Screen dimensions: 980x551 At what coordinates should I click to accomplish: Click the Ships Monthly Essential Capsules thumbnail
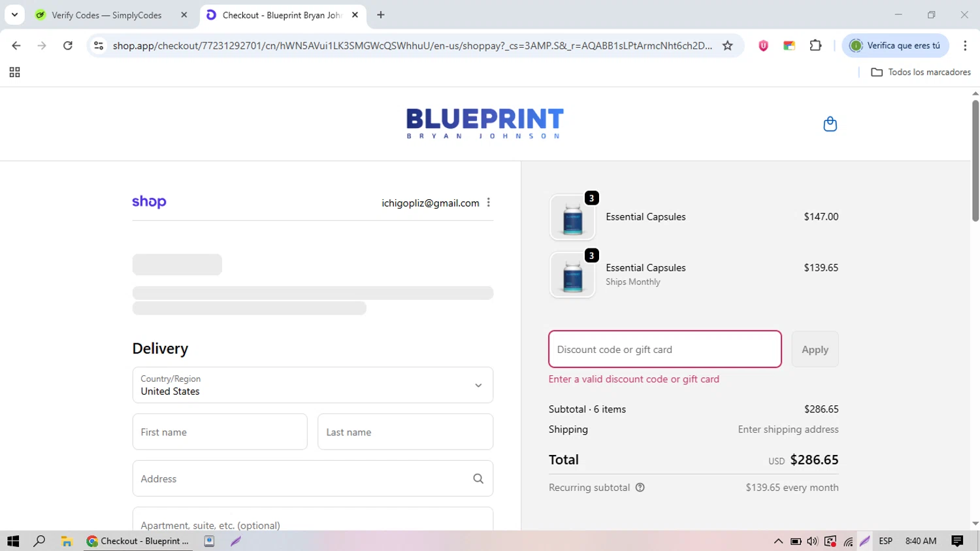click(x=572, y=275)
